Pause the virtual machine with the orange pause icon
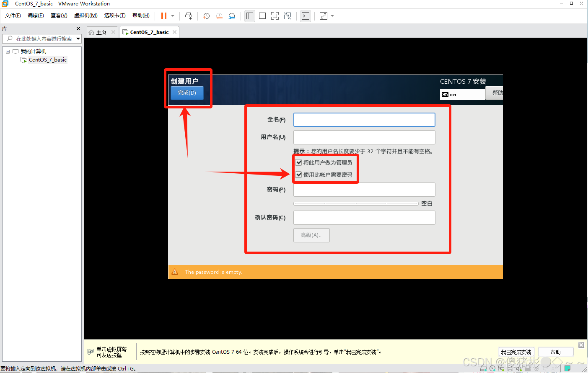Viewport: 588px width, 373px height. (164, 16)
